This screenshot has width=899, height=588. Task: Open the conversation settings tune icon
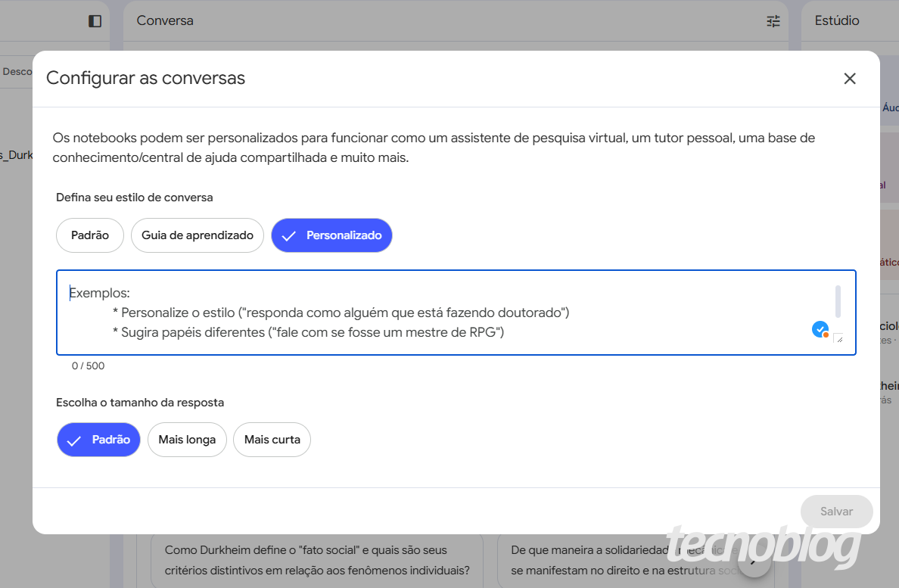773,21
